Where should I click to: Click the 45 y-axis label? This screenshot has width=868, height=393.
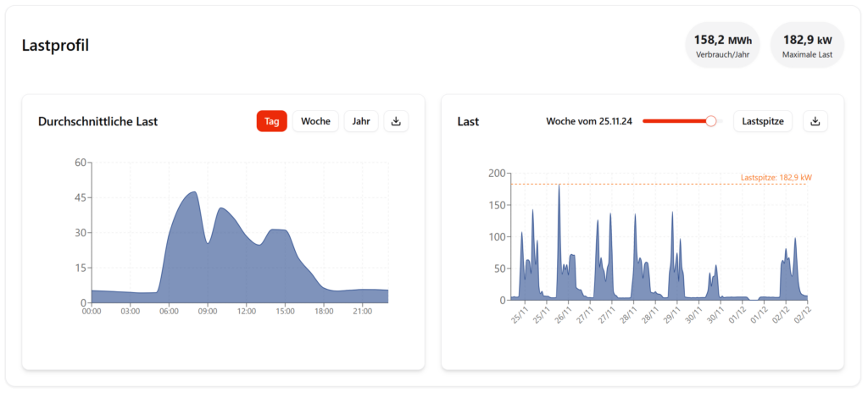pyautogui.click(x=81, y=197)
